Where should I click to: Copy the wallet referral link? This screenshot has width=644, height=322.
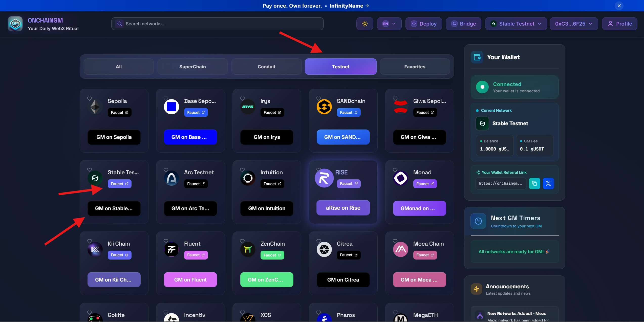point(534,183)
